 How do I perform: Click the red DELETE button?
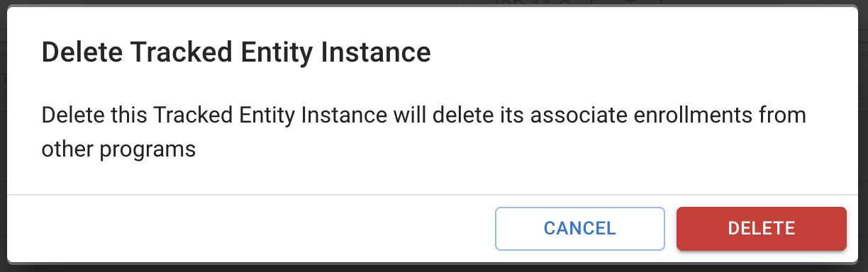[x=762, y=229]
